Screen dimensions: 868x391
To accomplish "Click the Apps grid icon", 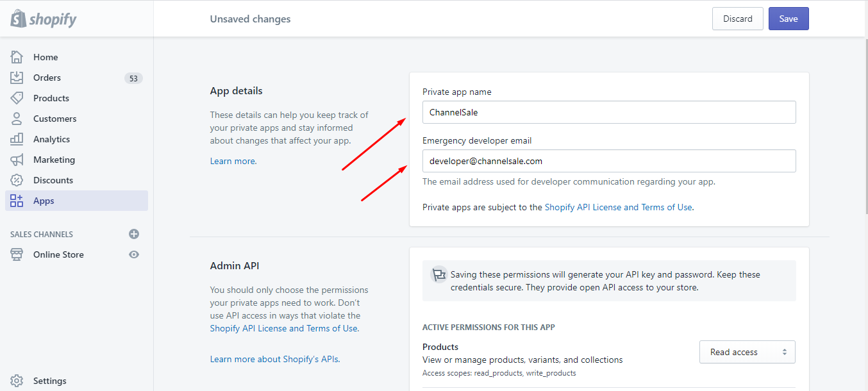I will click(x=17, y=201).
